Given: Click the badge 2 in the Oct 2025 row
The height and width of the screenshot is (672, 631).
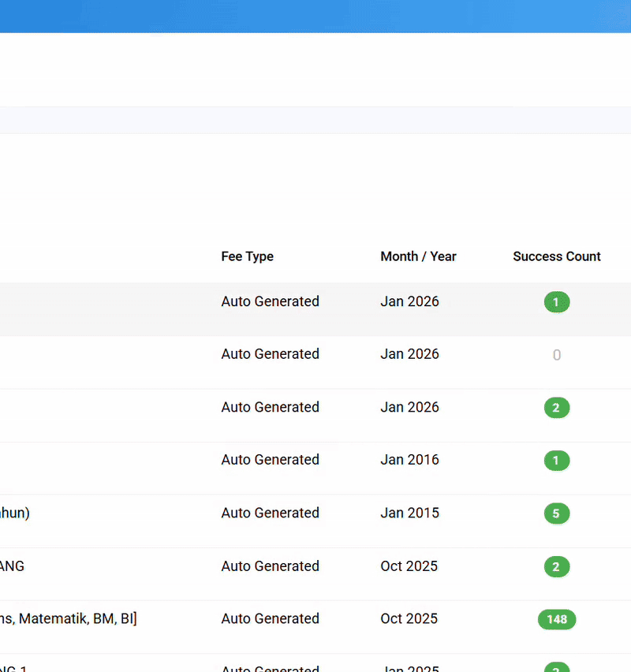Looking at the screenshot, I should [x=556, y=566].
